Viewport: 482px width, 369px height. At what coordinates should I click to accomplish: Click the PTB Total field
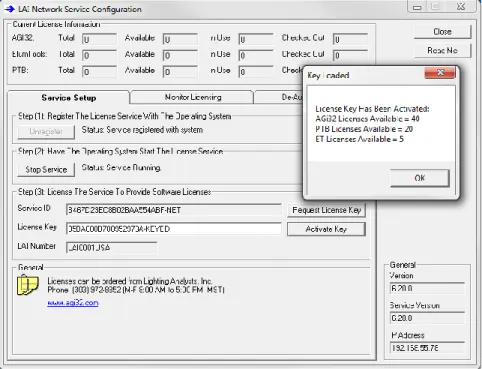[99, 72]
